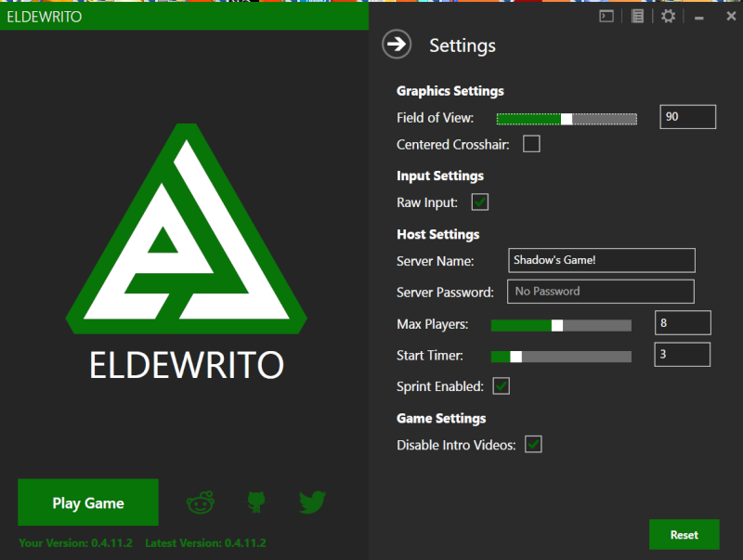
Task: Click the "Server Password:" label
Action: [445, 293]
